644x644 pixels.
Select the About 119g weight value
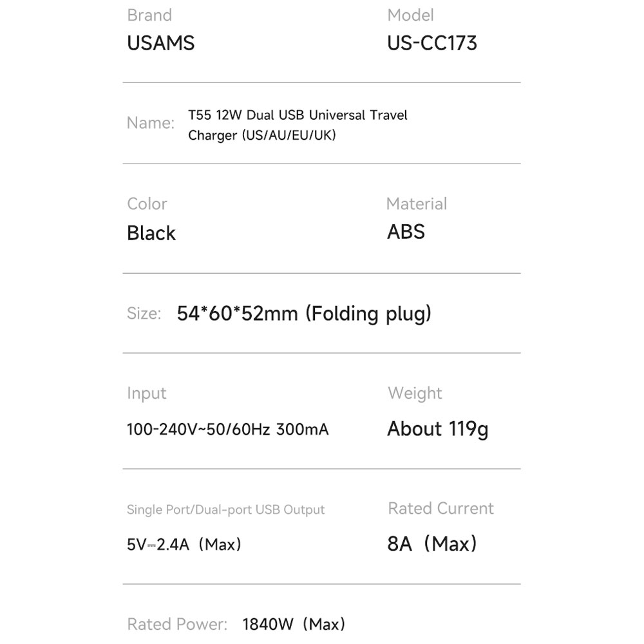(438, 429)
